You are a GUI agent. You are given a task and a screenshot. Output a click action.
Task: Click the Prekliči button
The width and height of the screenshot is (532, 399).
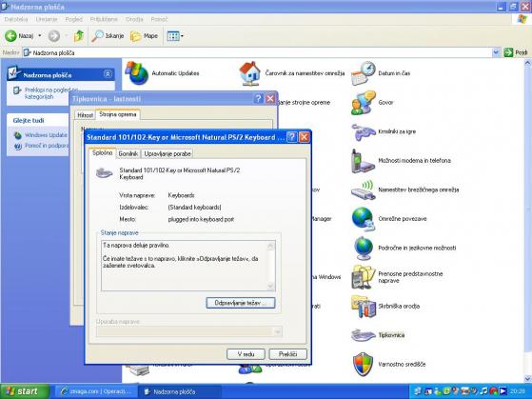[288, 354]
